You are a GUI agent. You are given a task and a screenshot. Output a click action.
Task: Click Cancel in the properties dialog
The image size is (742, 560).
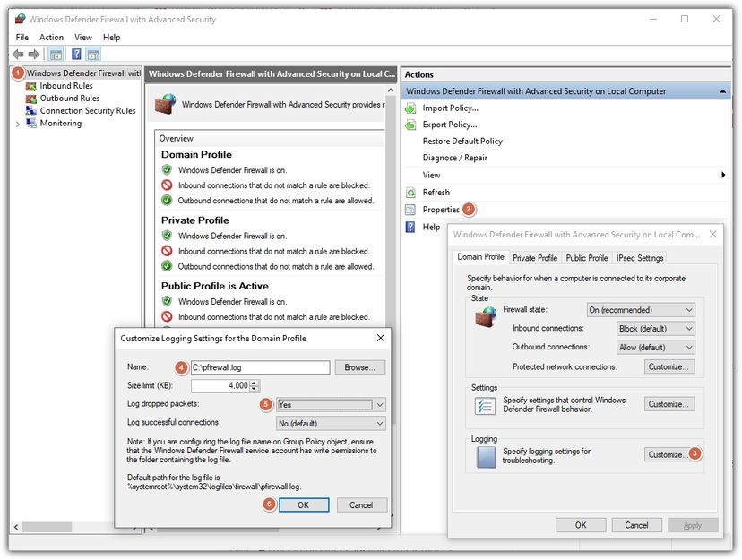(x=636, y=525)
